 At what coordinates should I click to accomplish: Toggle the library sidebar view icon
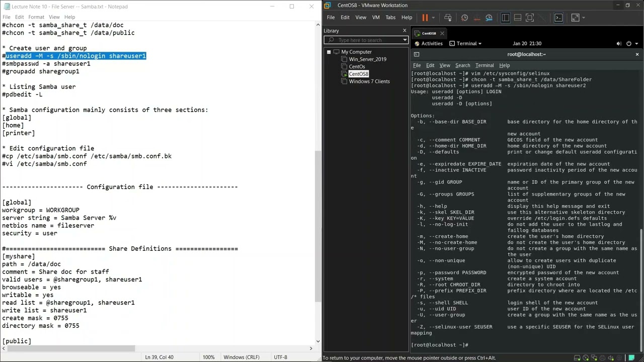pyautogui.click(x=506, y=18)
